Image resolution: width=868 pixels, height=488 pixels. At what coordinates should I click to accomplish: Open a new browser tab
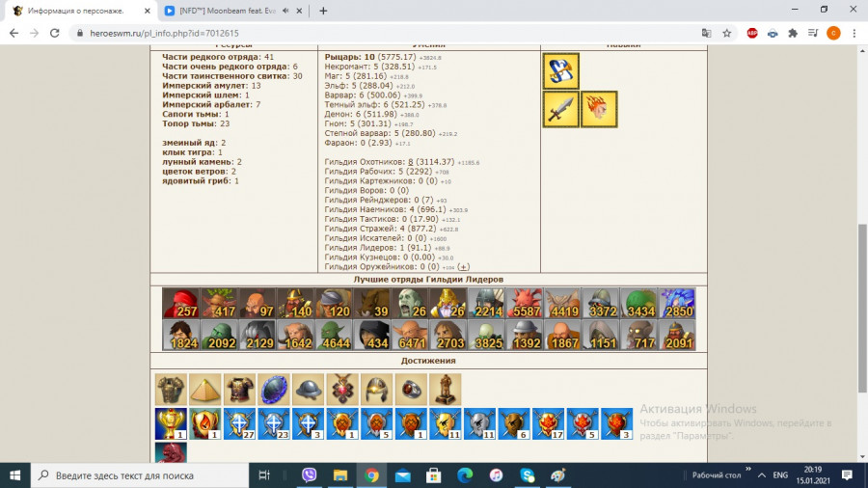tap(323, 11)
